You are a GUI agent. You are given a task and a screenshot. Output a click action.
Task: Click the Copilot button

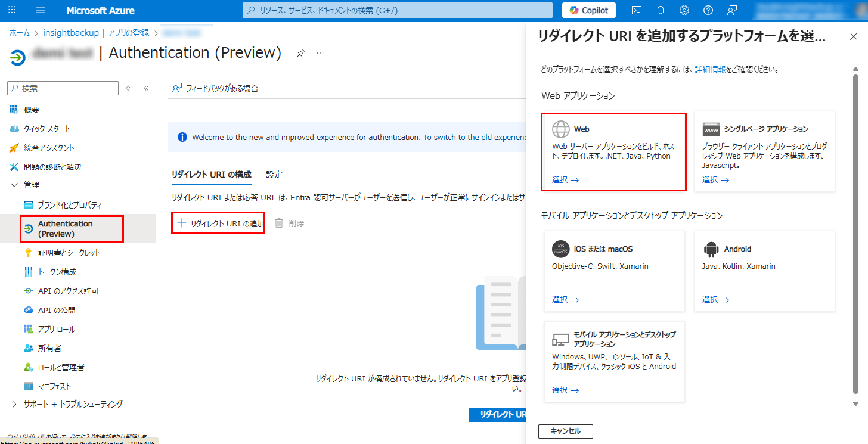(589, 10)
